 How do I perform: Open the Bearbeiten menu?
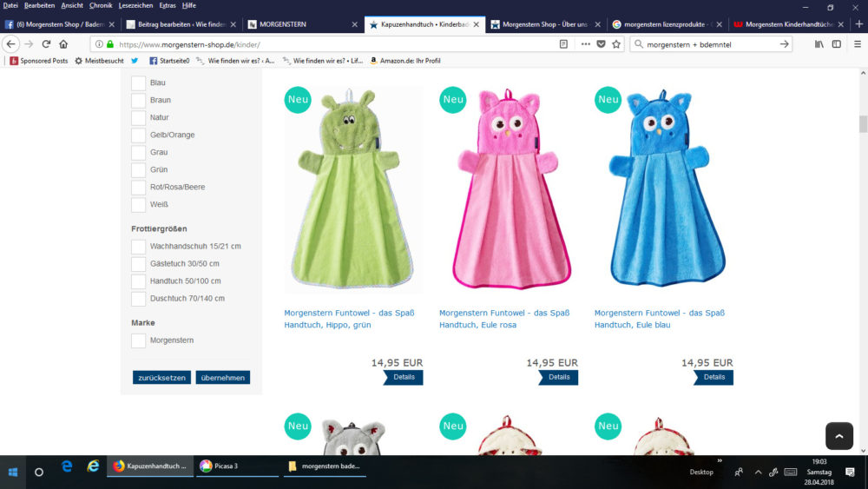(39, 5)
